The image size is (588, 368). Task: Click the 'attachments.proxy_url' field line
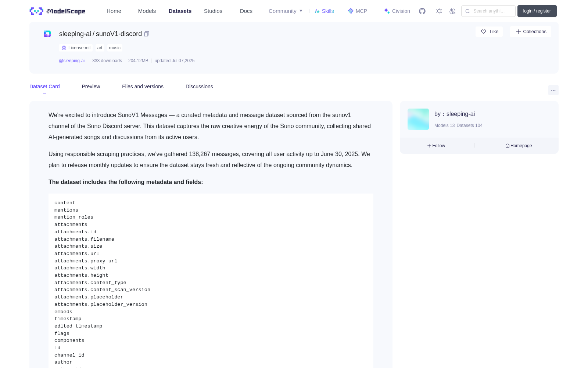(86, 261)
